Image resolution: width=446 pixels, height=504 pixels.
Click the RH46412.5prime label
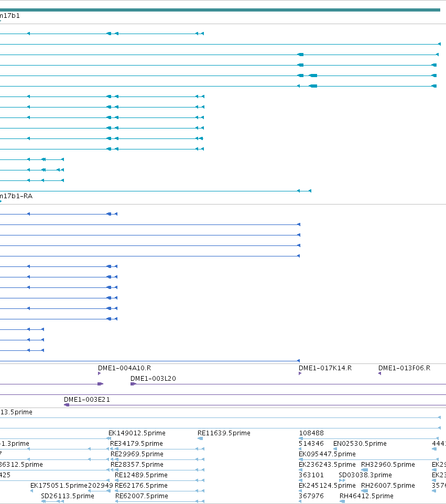[x=366, y=496]
